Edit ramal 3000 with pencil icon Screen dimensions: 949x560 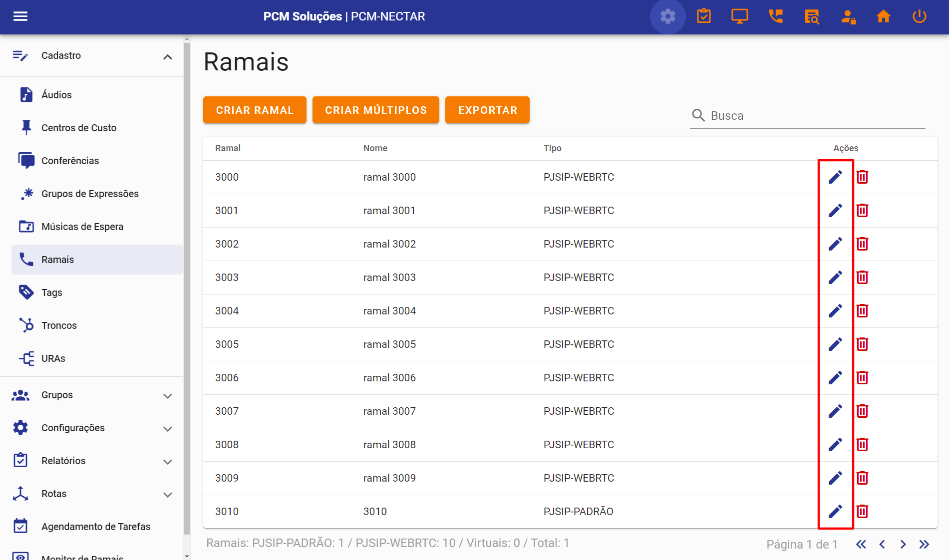coord(835,177)
